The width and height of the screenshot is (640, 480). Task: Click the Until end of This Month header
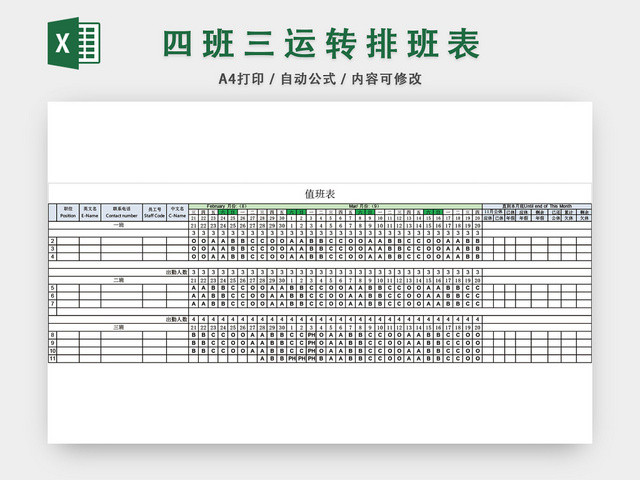click(x=537, y=206)
